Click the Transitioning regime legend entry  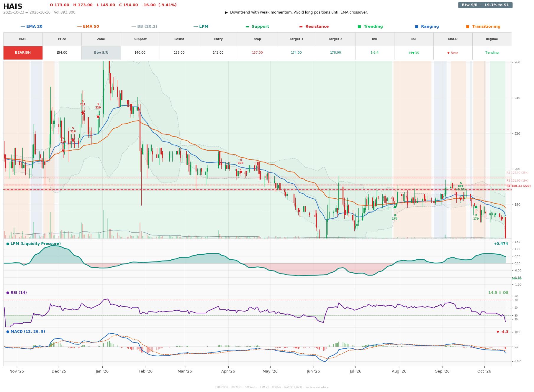pyautogui.click(x=483, y=27)
